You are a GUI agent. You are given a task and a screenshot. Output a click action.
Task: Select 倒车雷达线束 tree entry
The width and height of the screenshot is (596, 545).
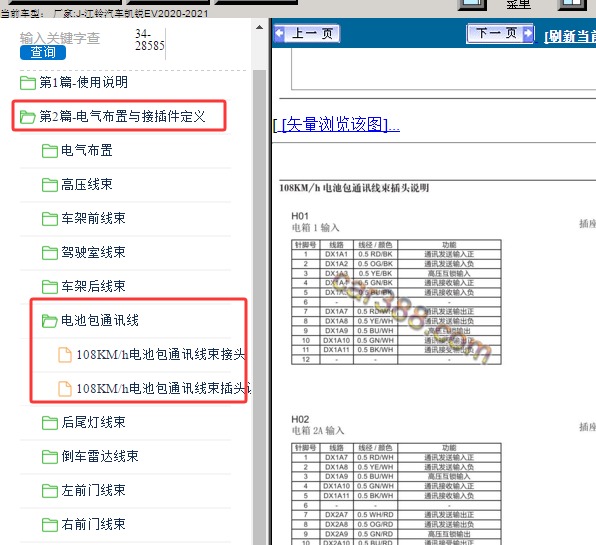point(100,456)
